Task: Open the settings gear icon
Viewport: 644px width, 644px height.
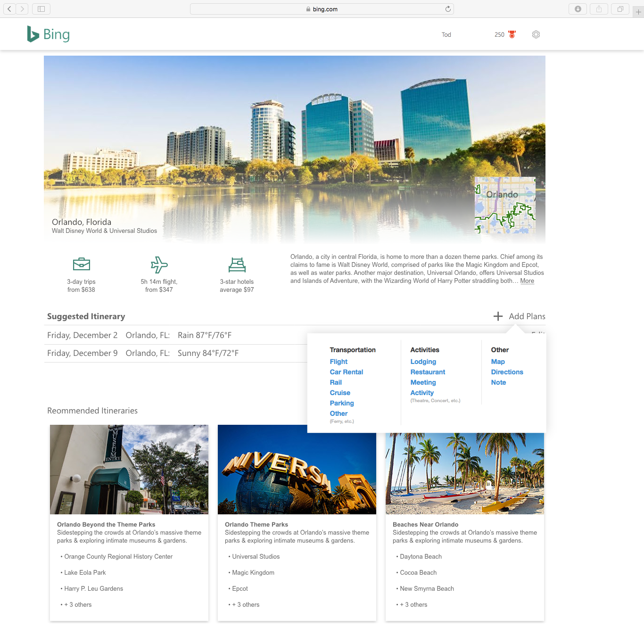Action: [x=536, y=34]
